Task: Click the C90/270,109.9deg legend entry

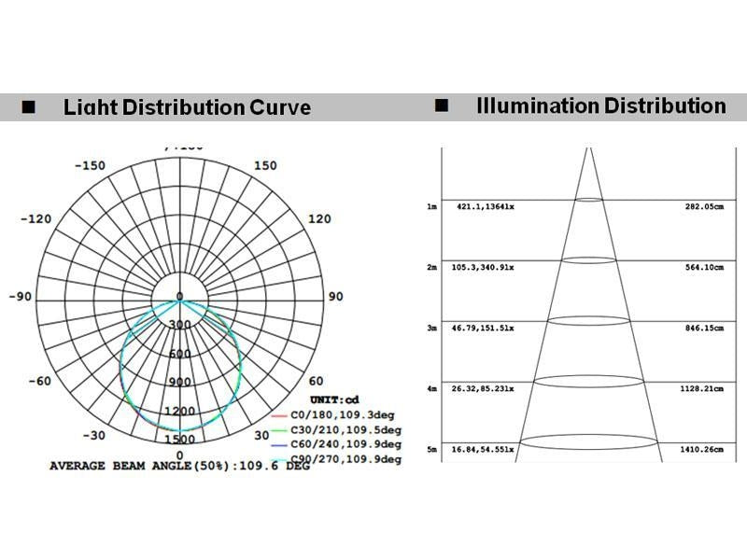Action: (345, 459)
